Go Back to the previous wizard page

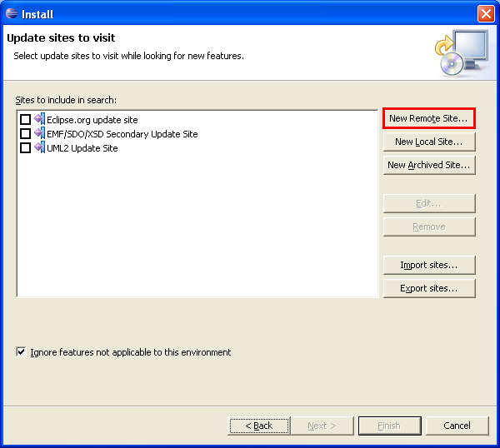pyautogui.click(x=259, y=426)
